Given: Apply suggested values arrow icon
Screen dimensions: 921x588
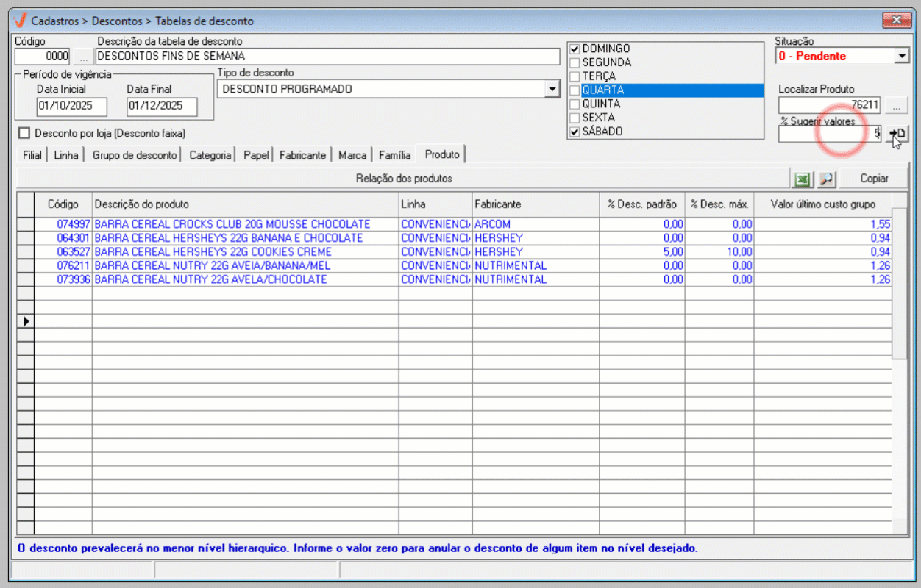Looking at the screenshot, I should coord(897,133).
